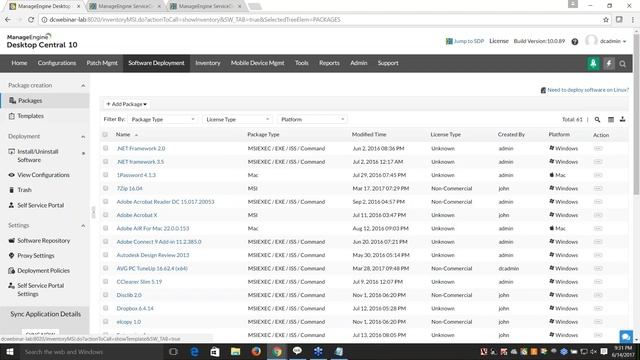Open action menu for 1Password 4.1.3
This screenshot has height=360, width=640.
coord(598,175)
